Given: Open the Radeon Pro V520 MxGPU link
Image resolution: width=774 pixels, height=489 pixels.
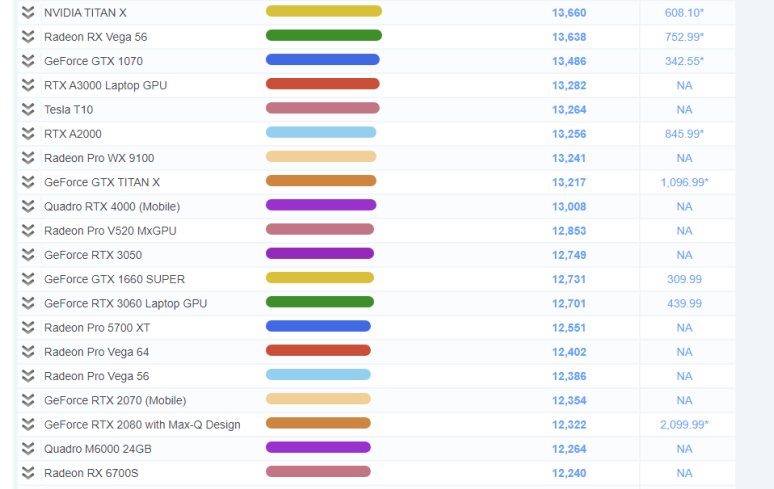Looking at the screenshot, I should pyautogui.click(x=110, y=230).
